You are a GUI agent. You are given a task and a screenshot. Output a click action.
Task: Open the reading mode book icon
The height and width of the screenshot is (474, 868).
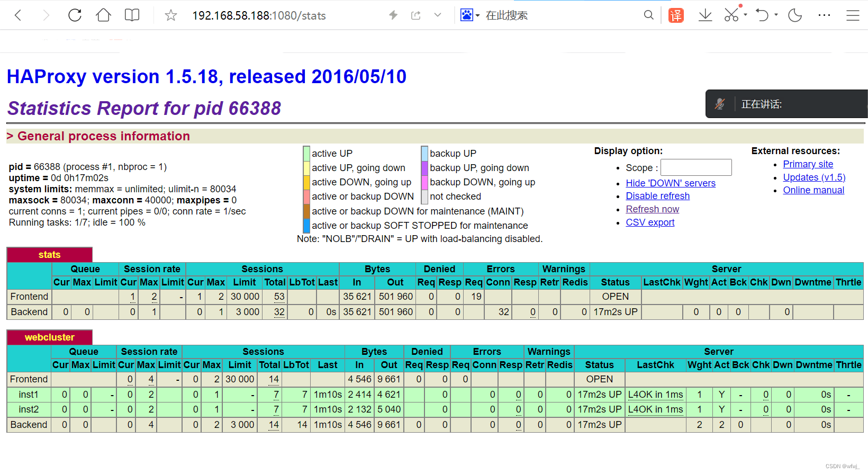(132, 15)
